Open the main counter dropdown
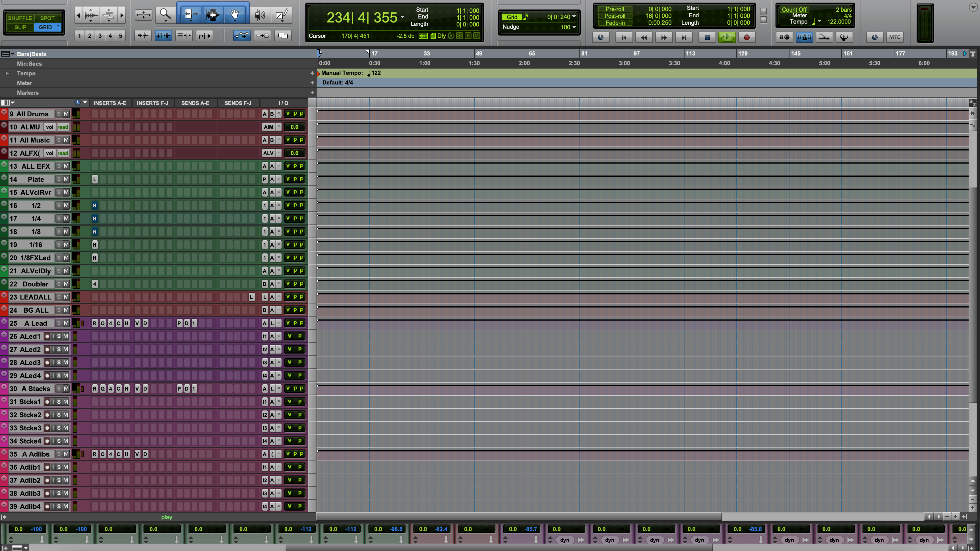Viewport: 980px width, 551px height. click(402, 17)
